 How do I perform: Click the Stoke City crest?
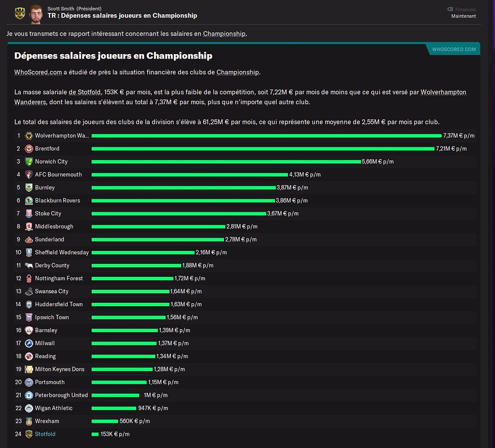29,213
